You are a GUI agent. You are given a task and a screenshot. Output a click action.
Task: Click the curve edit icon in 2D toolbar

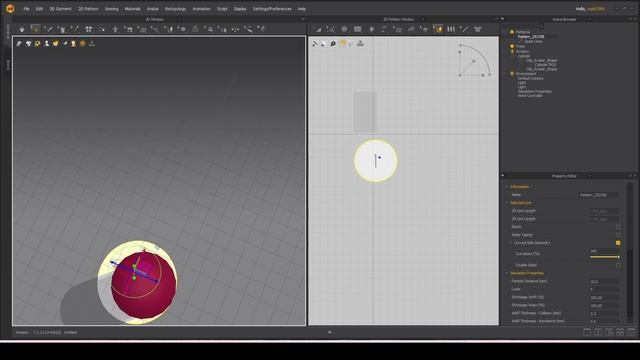click(331, 29)
